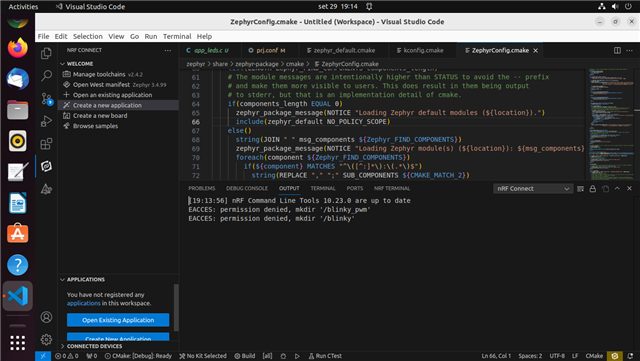Close the ZephyrConfig.cmake tab
The height and width of the screenshot is (361, 640).
pos(536,50)
